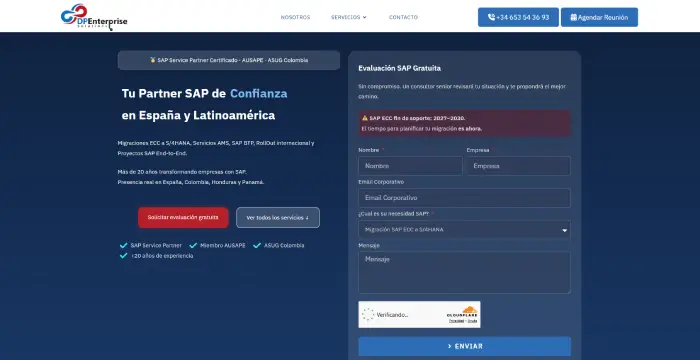This screenshot has width=700, height=360.
Task: Open the NOSOTROS menu item
Action: pos(295,17)
